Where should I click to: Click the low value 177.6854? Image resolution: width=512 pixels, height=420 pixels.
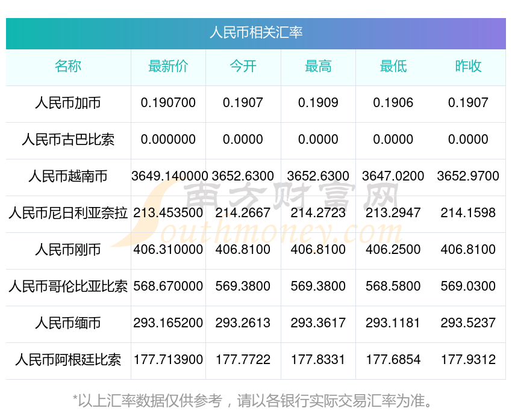pos(393,360)
